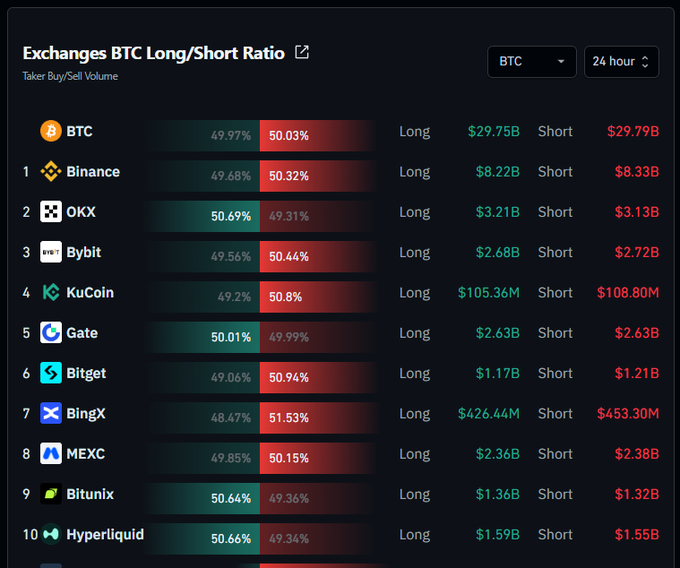The height and width of the screenshot is (568, 680).
Task: Click the Binance exchange logo
Action: 51,171
